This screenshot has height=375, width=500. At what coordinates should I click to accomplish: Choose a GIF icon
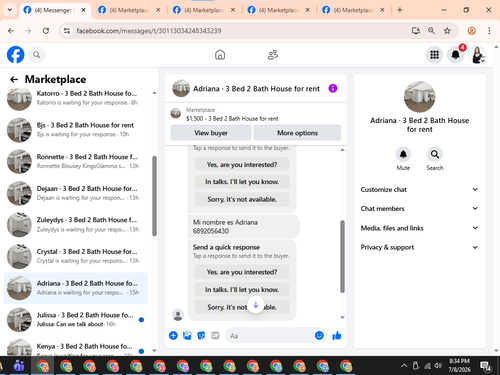pos(215,335)
